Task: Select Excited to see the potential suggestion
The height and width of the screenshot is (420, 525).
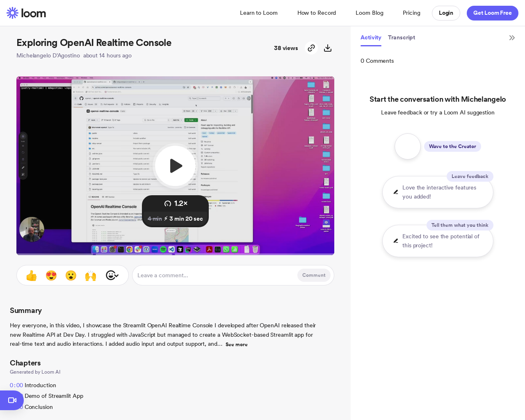Action: coord(438,241)
